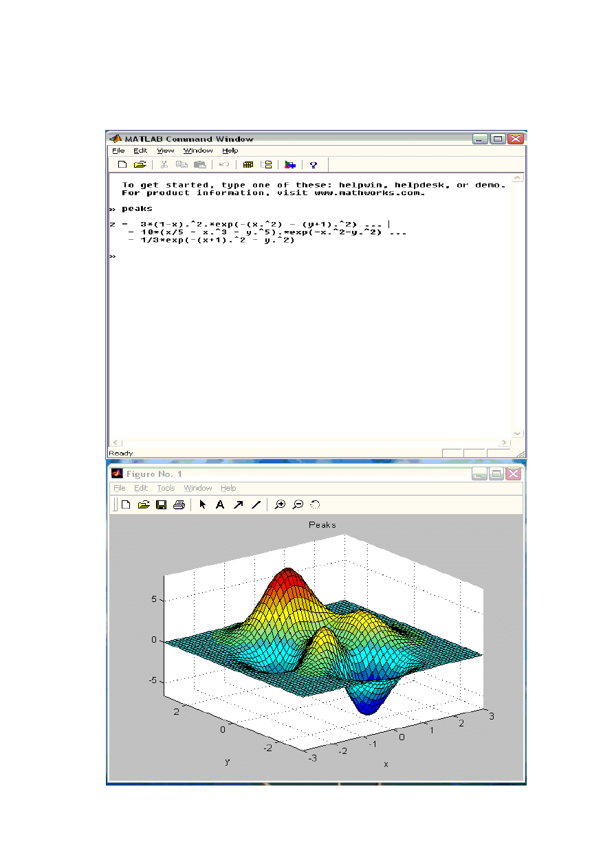Viewport: 614px width, 868px height.
Task: Click Command Window's scroll down arrow
Action: 518,434
